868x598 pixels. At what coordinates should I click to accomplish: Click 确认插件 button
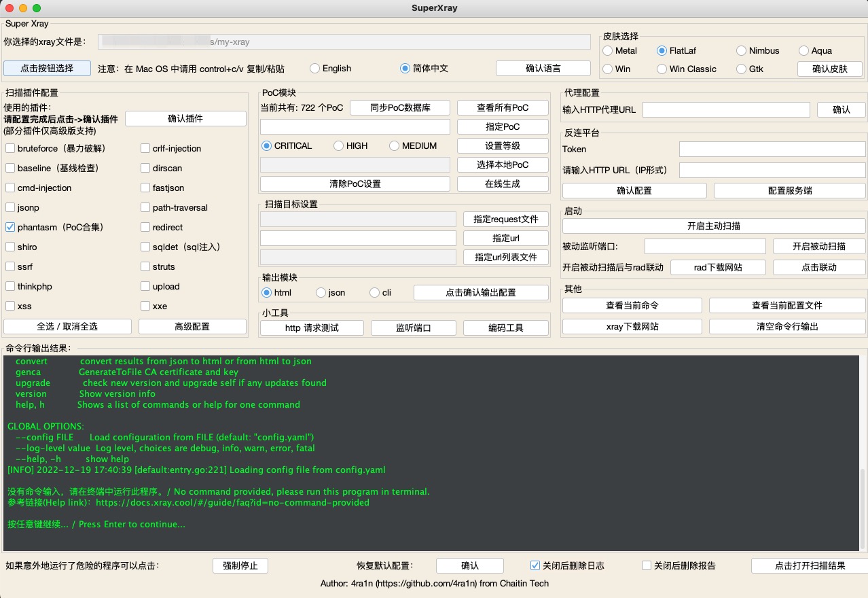pos(185,118)
